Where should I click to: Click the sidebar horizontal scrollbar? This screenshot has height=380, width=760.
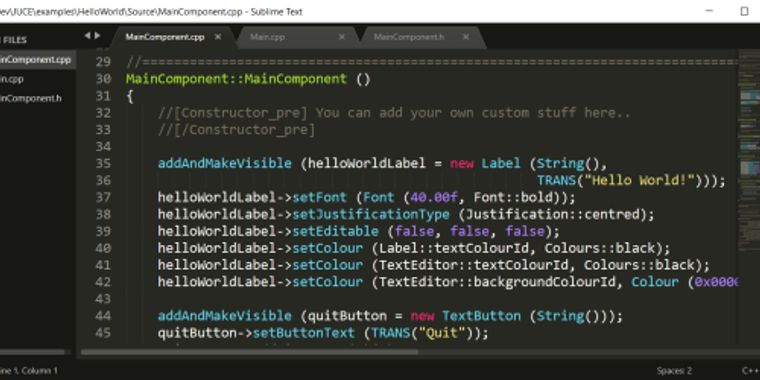32,352
